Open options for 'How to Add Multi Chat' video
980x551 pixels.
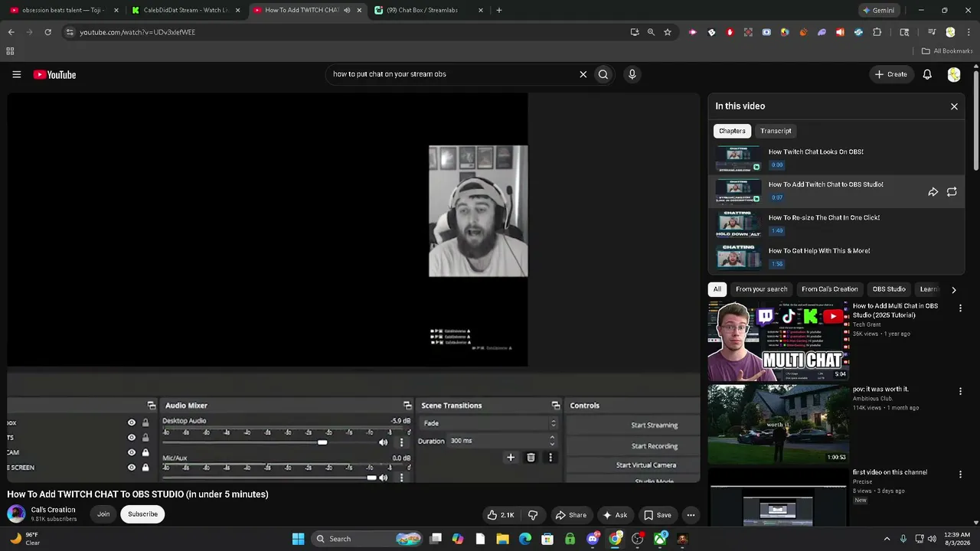point(960,308)
